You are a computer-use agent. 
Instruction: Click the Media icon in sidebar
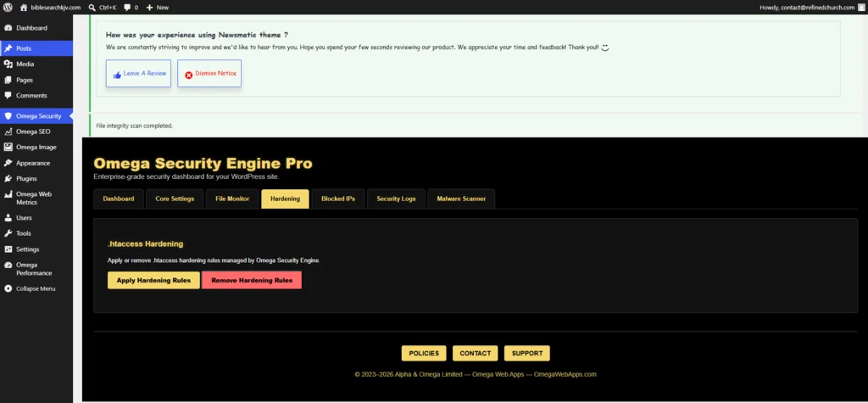coord(8,64)
